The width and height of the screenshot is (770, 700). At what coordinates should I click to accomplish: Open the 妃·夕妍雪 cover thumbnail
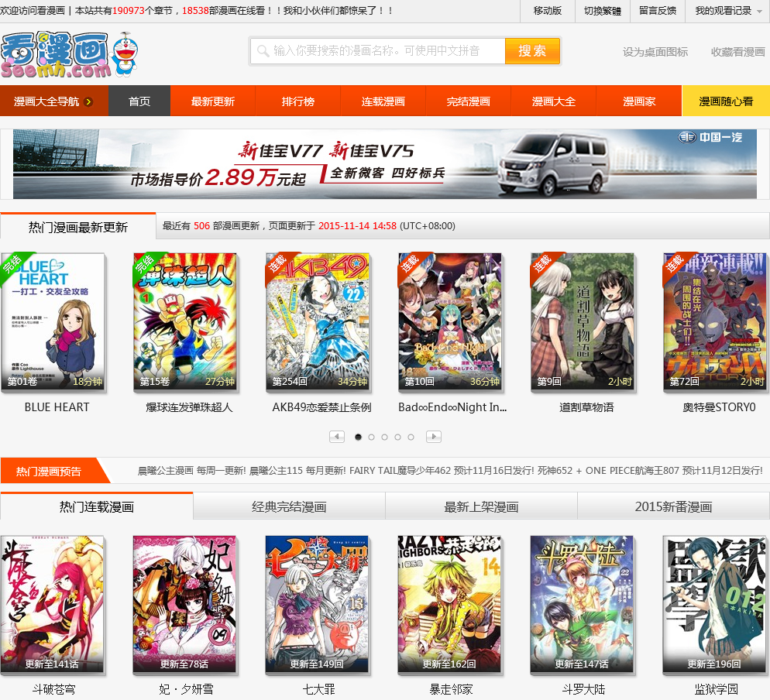[x=184, y=604]
